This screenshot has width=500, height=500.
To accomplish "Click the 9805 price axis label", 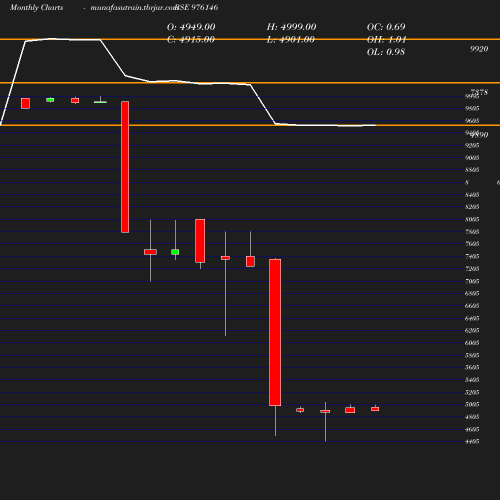I will click(472, 108).
